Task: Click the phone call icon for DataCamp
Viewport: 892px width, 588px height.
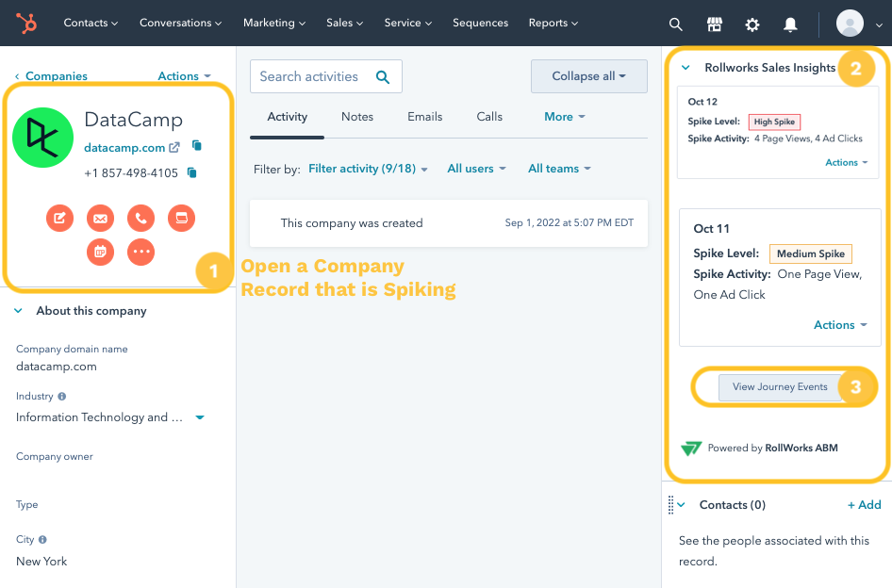Action: pos(140,219)
